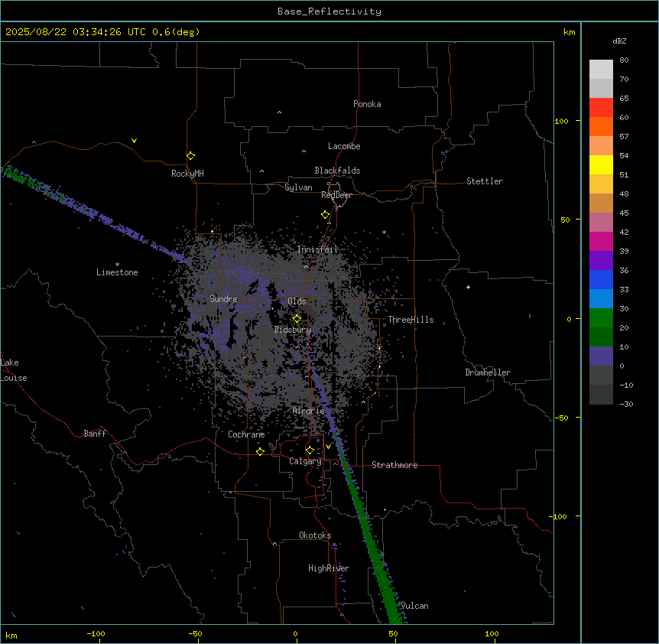Screen dimensions: 659x644
Task: Click the -100 tick label on the right axis
Action: [559, 516]
